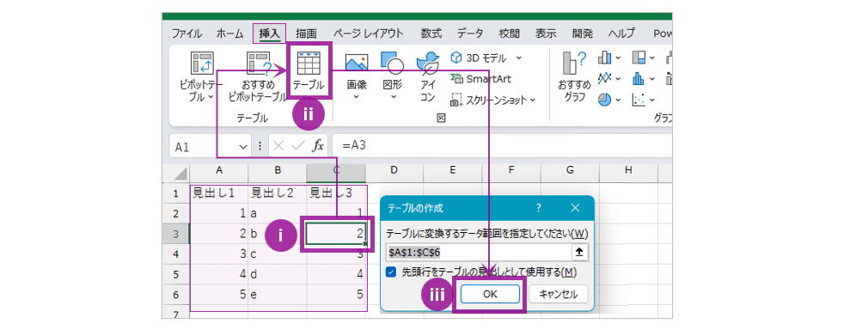
Task: Select column G header
Action: [x=570, y=170]
